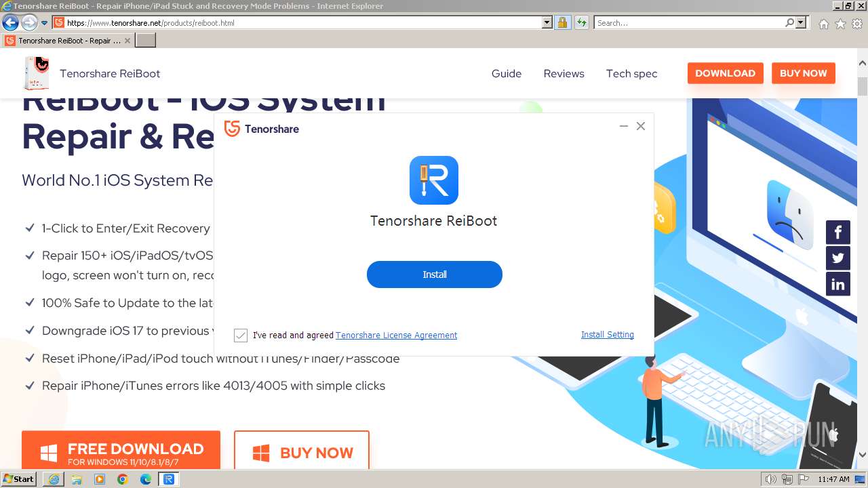Expand the search provider dropdown arrow
Viewport: 868px width, 488px height.
(802, 22)
